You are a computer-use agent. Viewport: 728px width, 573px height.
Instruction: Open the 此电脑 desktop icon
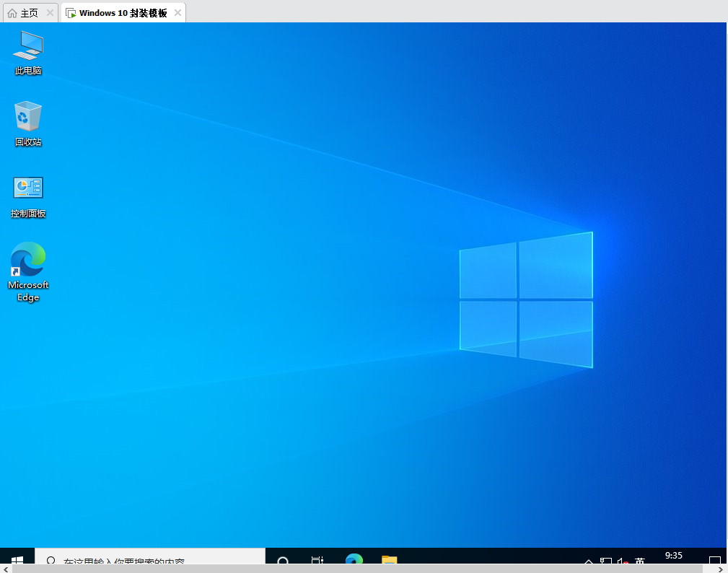coord(28,53)
